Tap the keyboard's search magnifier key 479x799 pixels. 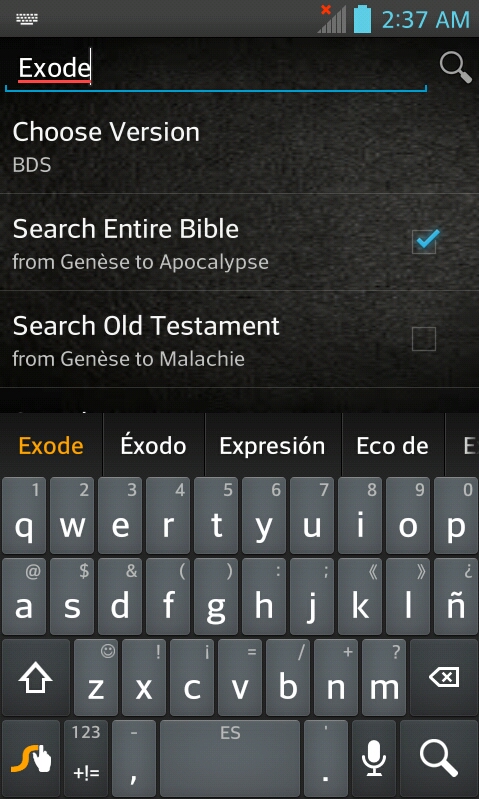tap(439, 758)
